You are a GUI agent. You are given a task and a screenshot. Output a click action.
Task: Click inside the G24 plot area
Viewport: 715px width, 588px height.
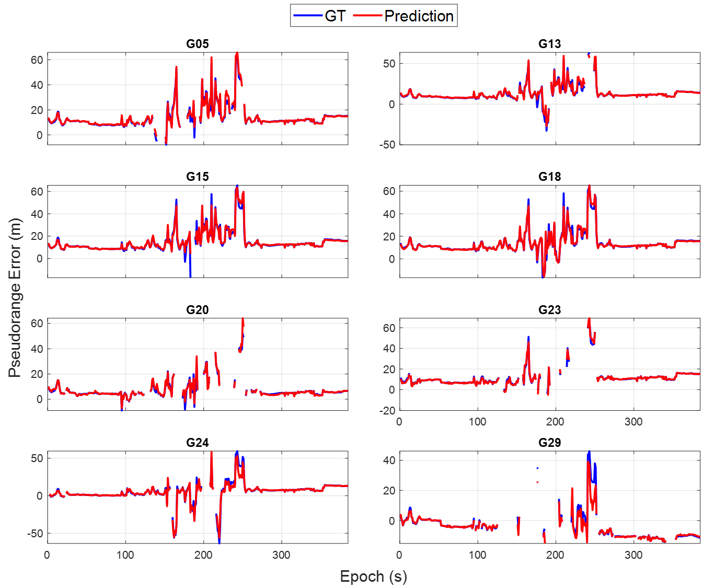(198, 497)
